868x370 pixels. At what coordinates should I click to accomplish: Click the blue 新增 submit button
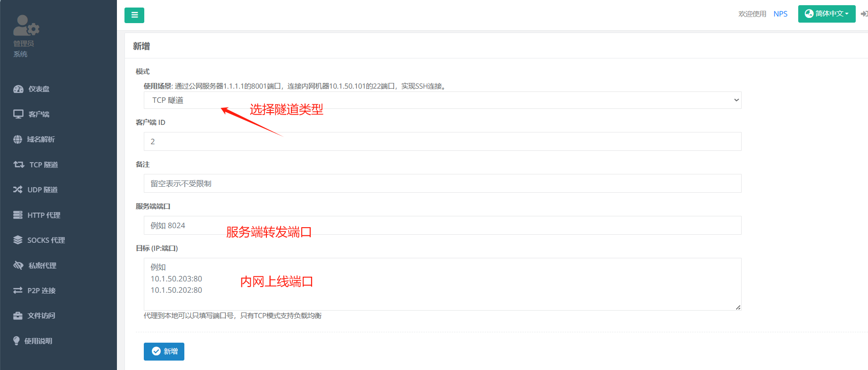point(164,352)
